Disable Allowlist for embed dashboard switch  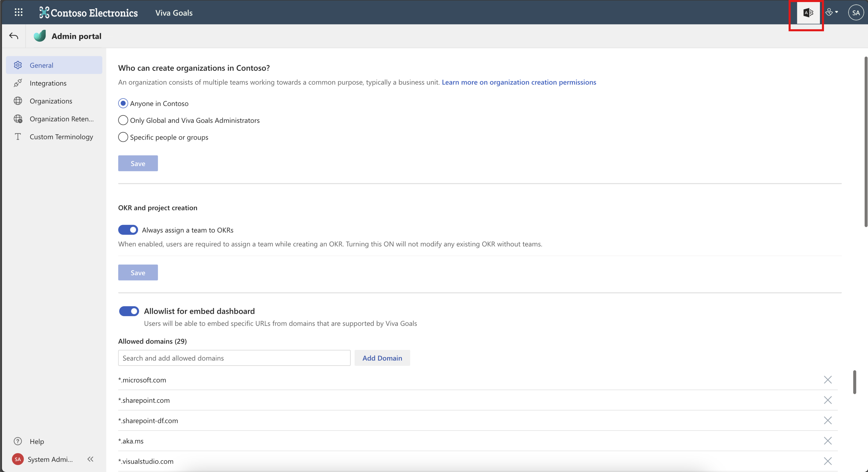point(129,311)
